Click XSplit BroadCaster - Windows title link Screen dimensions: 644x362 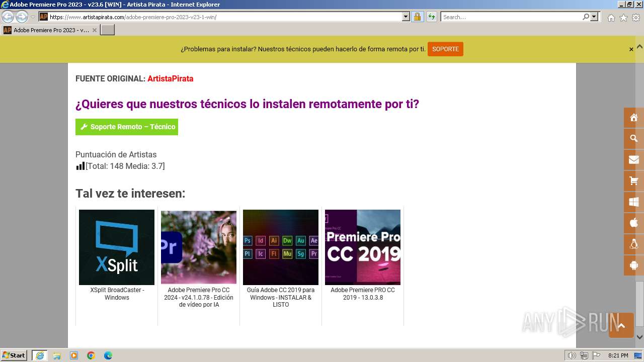pyautogui.click(x=117, y=294)
